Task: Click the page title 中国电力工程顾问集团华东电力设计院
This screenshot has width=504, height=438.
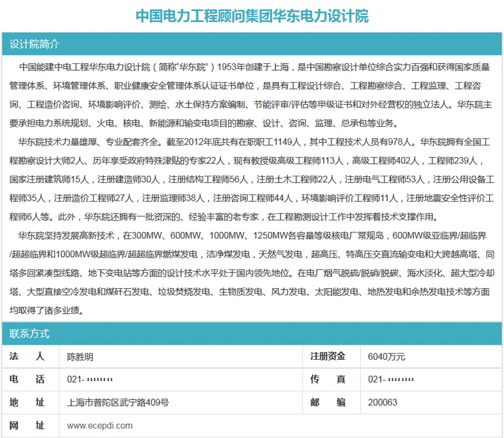Action: 252,16
